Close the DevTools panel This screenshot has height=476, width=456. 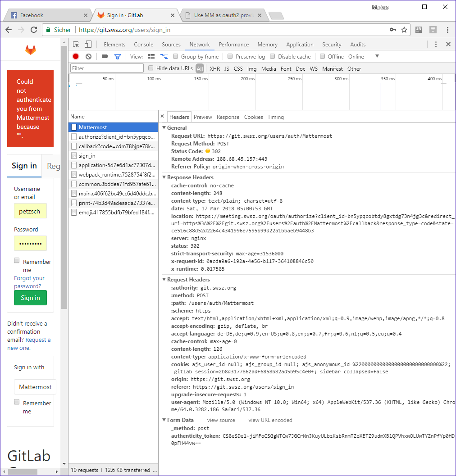tap(448, 44)
